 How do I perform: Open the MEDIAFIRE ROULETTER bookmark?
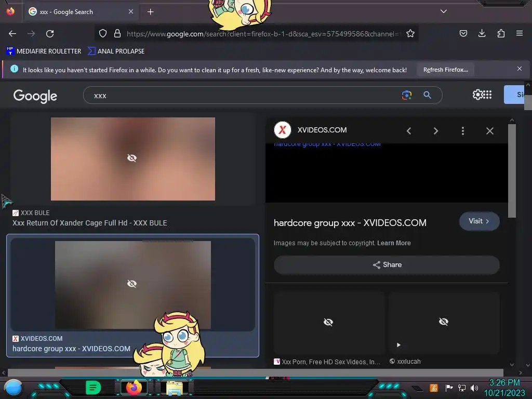coord(44,51)
